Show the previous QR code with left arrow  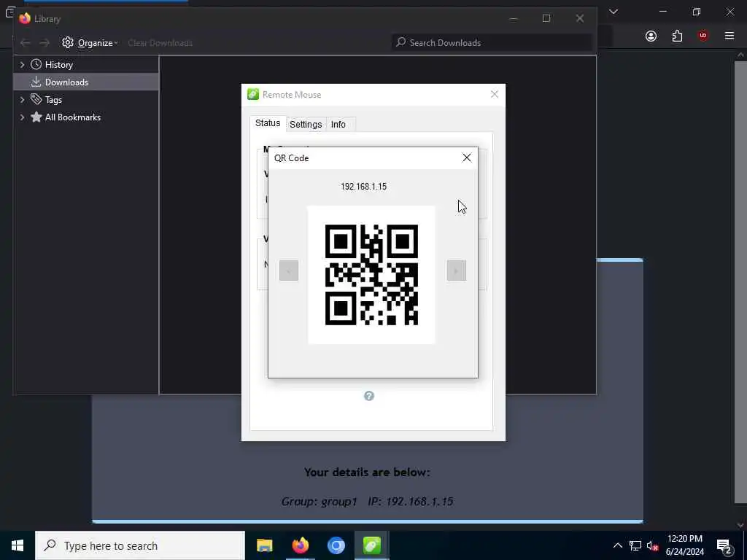[x=289, y=271]
